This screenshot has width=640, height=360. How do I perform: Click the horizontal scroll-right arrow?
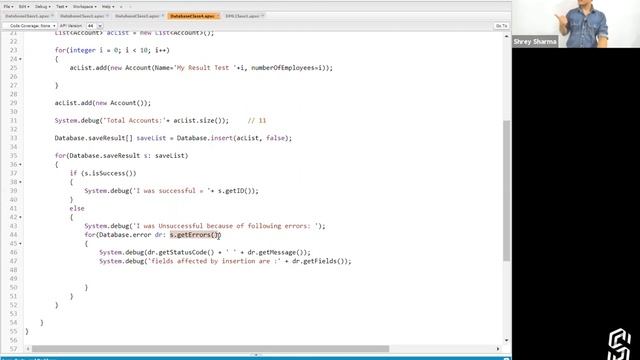498,349
